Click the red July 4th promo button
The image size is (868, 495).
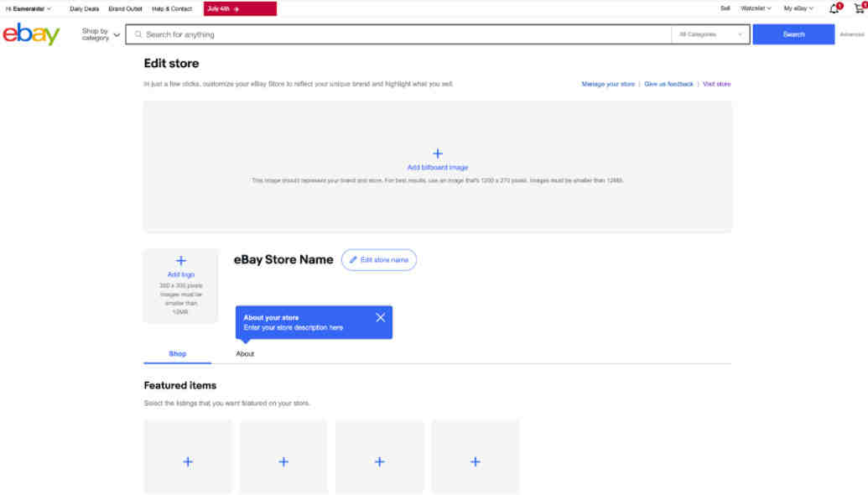(240, 9)
